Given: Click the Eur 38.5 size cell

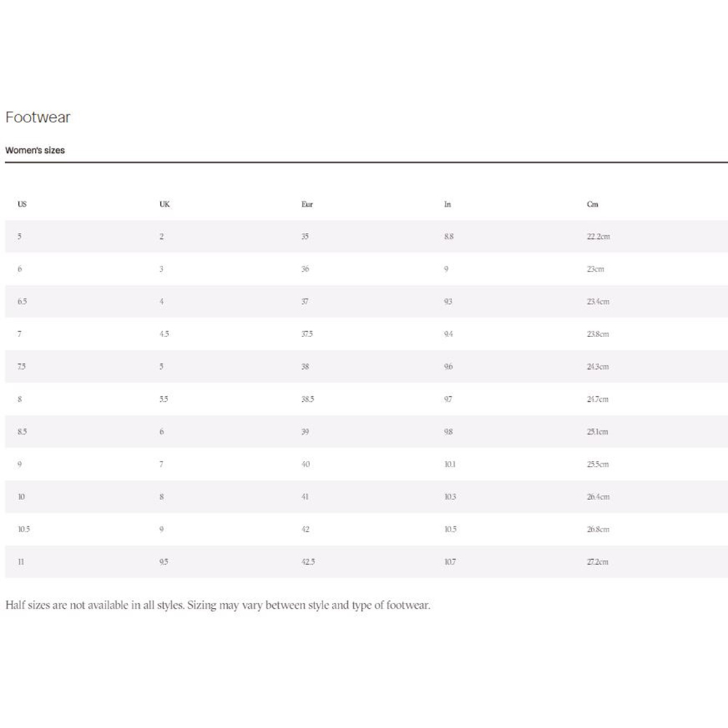Looking at the screenshot, I should (307, 399).
